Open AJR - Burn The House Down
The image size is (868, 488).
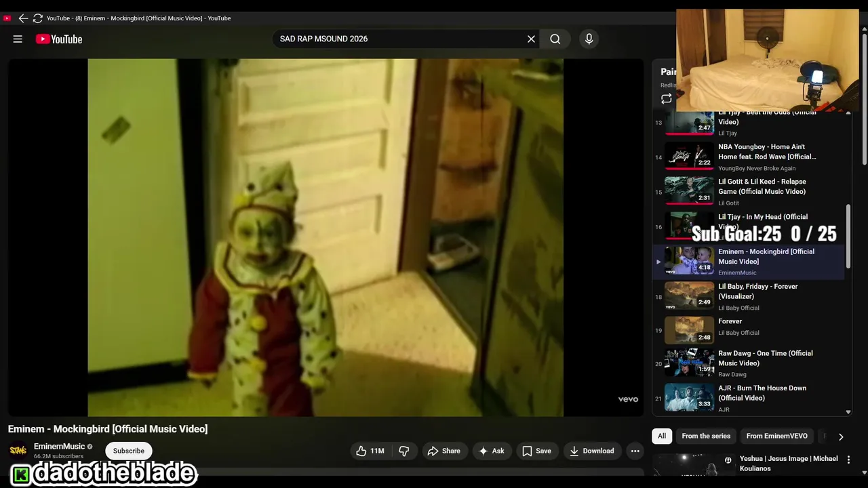(x=749, y=398)
